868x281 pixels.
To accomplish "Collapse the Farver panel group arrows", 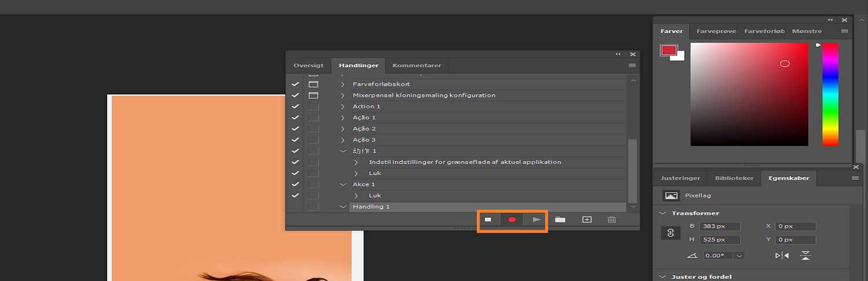I will coord(831,20).
